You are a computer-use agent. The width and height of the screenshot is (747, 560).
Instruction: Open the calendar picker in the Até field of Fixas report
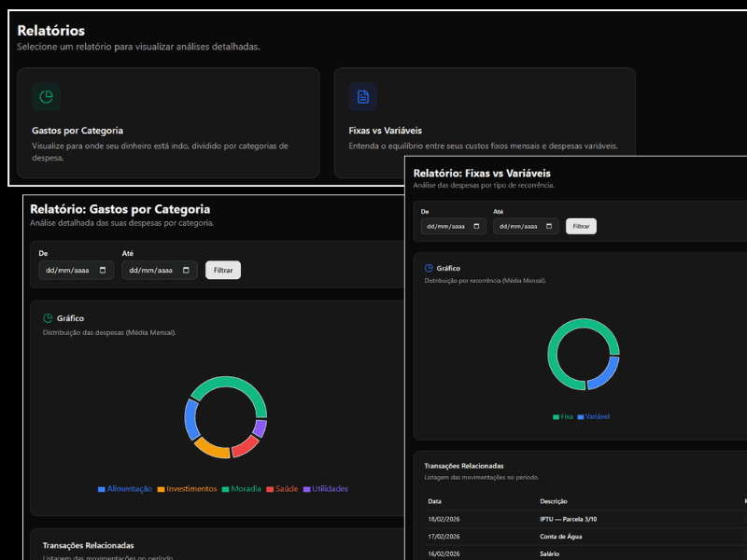pyautogui.click(x=547, y=226)
